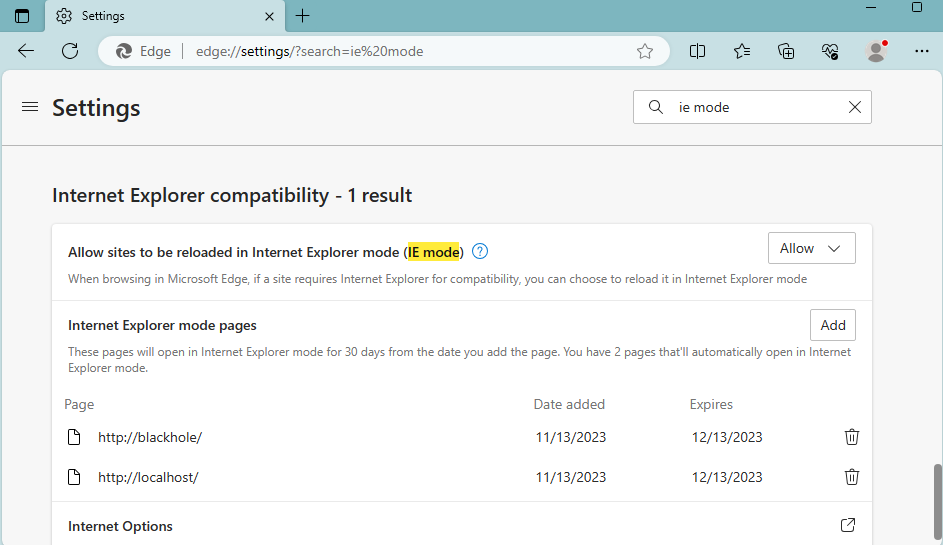943x545 pixels.
Task: Go back with the back arrow
Action: [26, 51]
